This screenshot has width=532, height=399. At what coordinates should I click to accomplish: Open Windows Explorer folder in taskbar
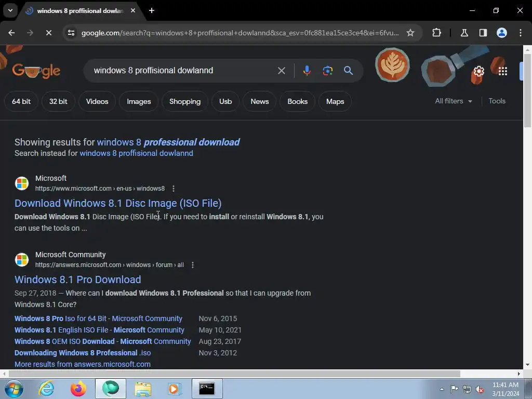143,389
